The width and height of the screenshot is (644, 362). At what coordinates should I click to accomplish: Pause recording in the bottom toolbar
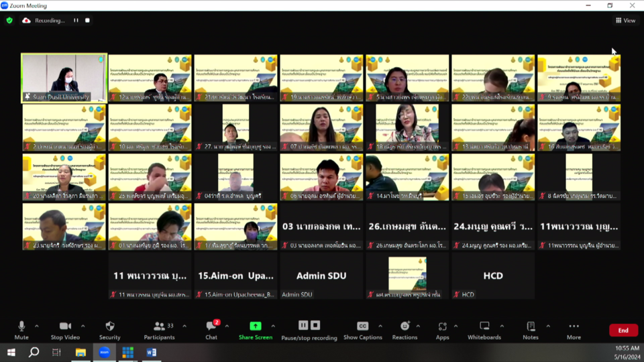click(x=303, y=325)
